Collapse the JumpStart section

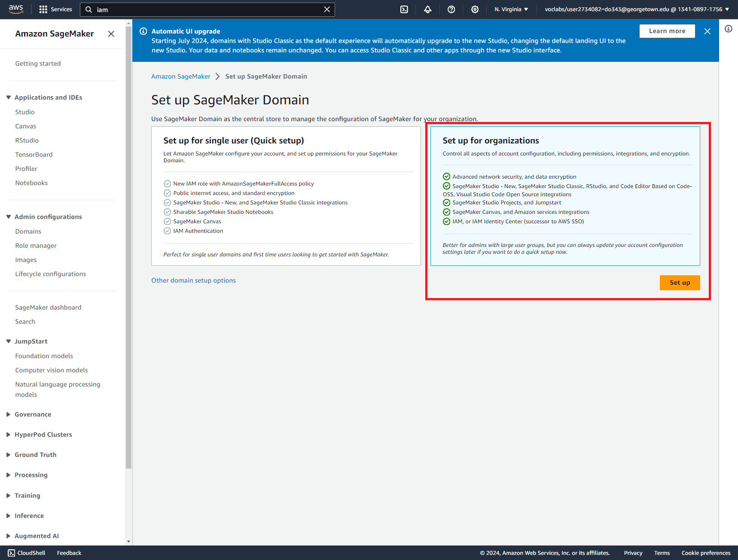9,341
